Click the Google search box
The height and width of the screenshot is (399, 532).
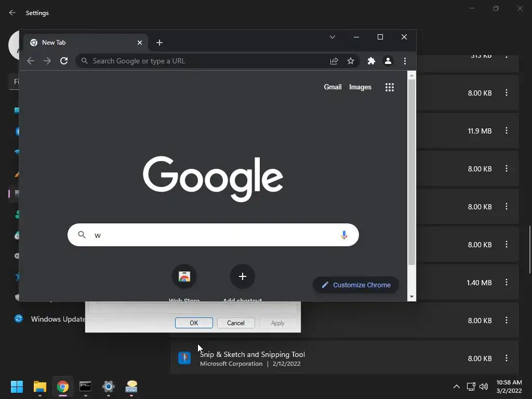pos(213,235)
